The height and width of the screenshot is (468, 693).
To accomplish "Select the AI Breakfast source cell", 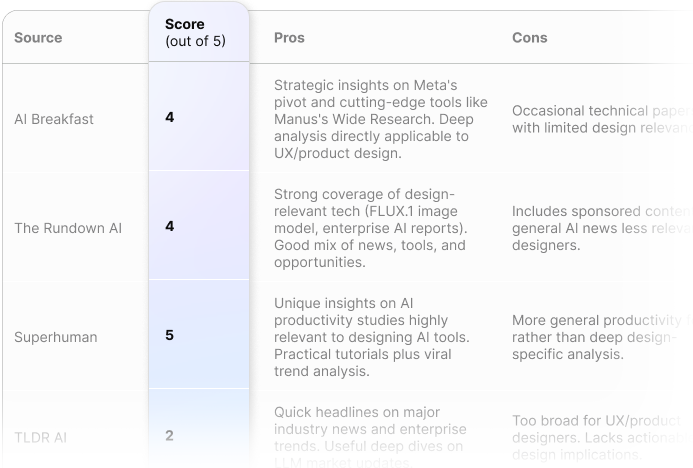I will click(54, 119).
